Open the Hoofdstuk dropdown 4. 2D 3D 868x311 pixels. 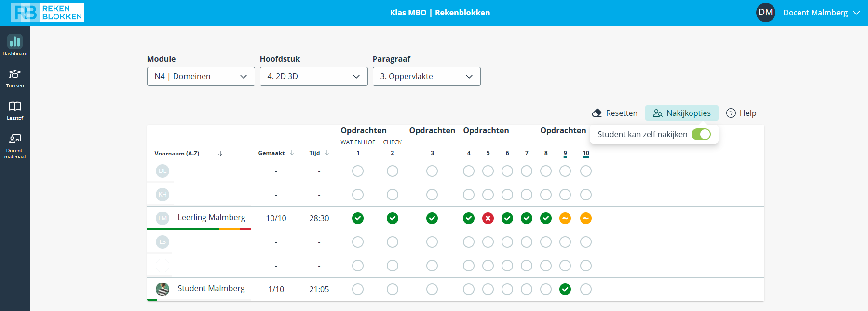pyautogui.click(x=314, y=76)
